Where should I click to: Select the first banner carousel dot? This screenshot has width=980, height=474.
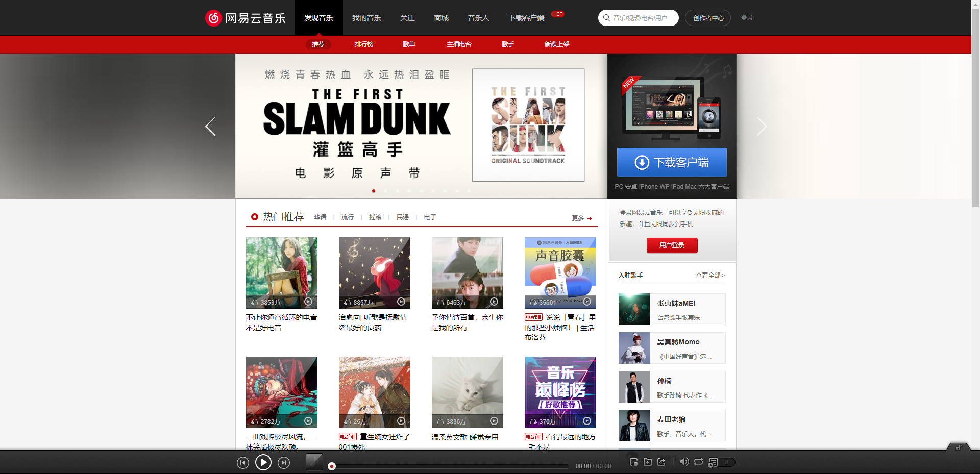374,191
